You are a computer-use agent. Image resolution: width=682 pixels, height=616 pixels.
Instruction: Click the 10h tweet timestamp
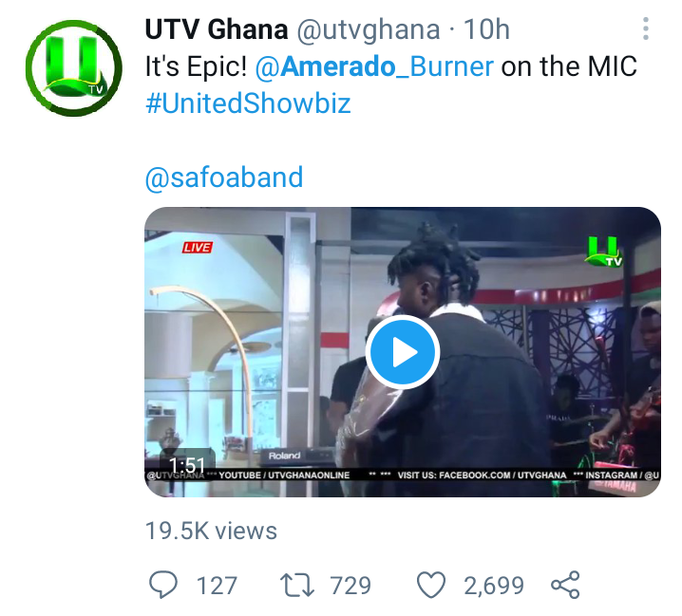point(485,29)
